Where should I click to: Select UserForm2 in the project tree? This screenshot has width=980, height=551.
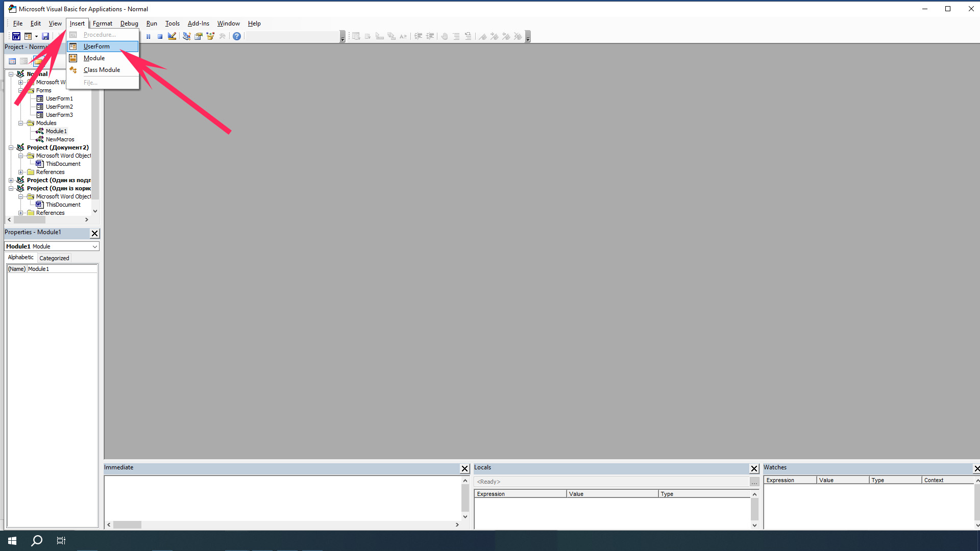point(59,107)
